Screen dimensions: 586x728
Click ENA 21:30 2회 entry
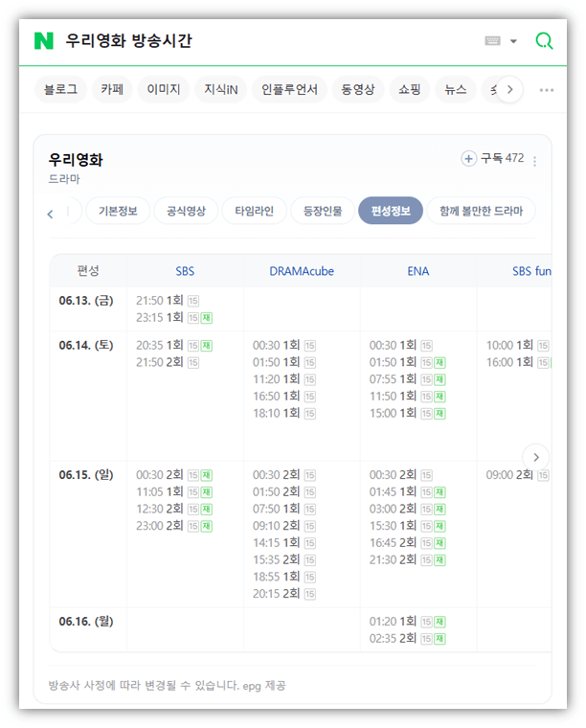point(407,560)
